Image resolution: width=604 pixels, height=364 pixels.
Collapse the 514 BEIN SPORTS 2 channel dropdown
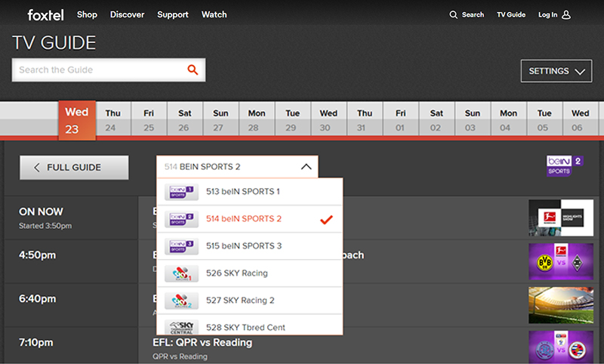pyautogui.click(x=237, y=167)
